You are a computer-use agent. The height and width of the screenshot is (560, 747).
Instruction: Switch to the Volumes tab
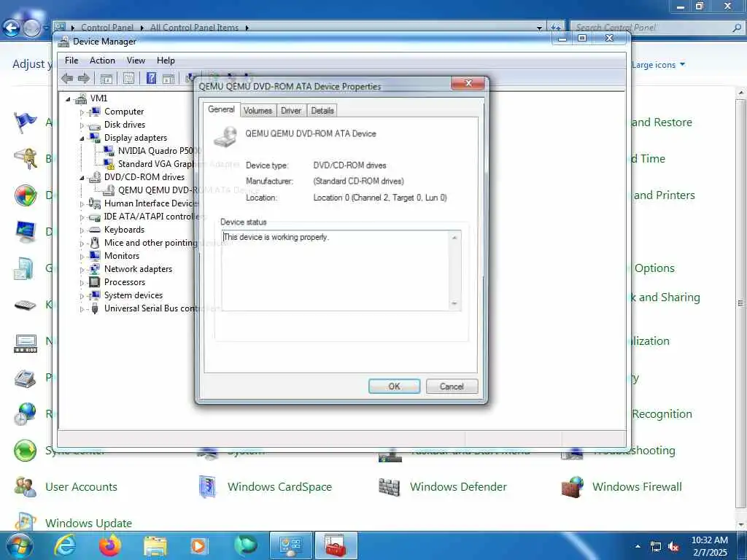click(258, 111)
